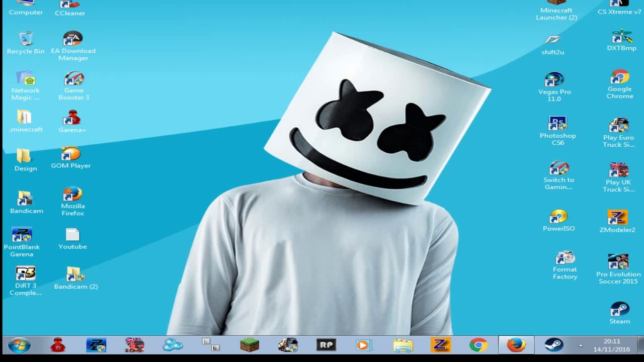Open PointBlank from the taskbar
644x362 pixels.
(x=96, y=345)
